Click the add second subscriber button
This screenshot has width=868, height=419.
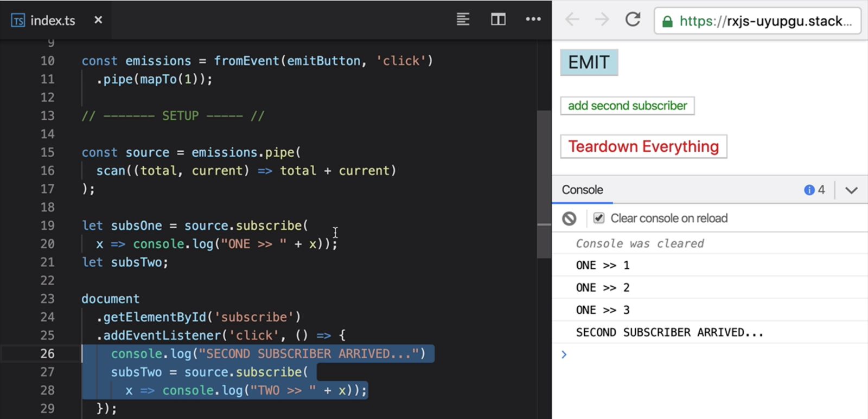[627, 106]
